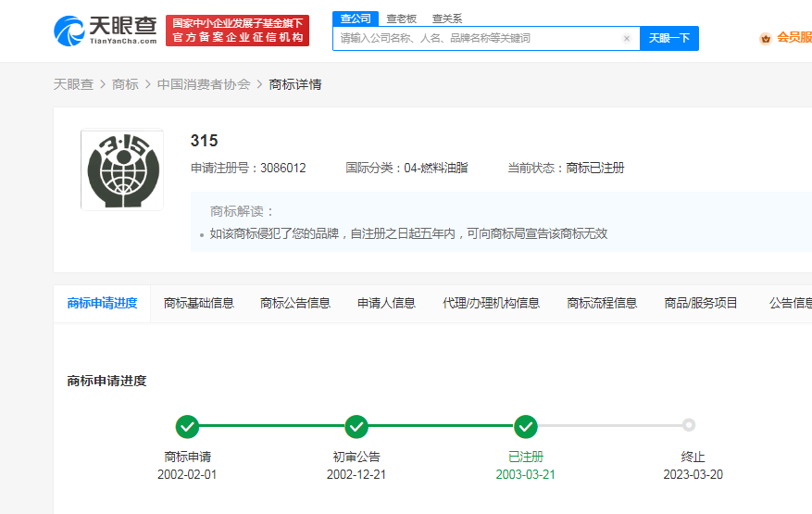This screenshot has width=812, height=514.
Task: Clear the search box with the x icon
Action: click(627, 38)
